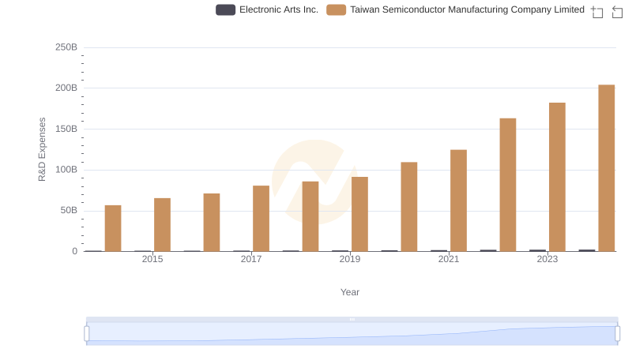This screenshot has height=364, width=632.
Task: Select the 2019 Taiwan Semiconductor bar
Action: coord(359,214)
